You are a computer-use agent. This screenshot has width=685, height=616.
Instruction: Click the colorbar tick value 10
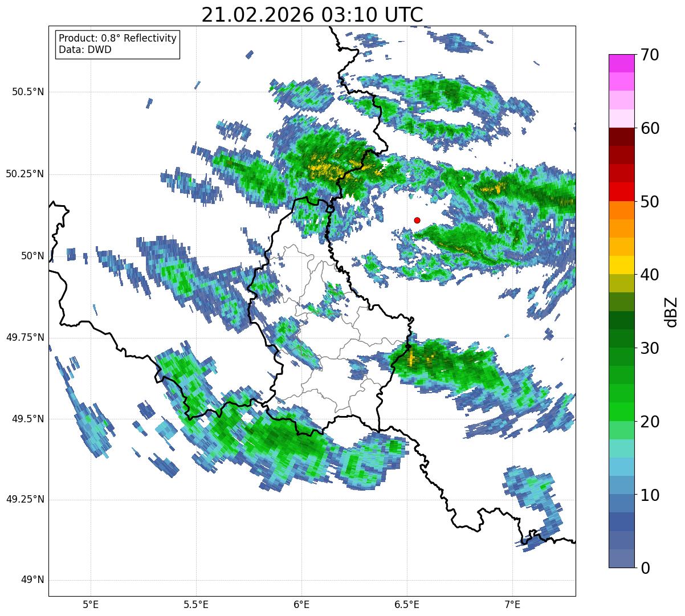[x=650, y=495]
